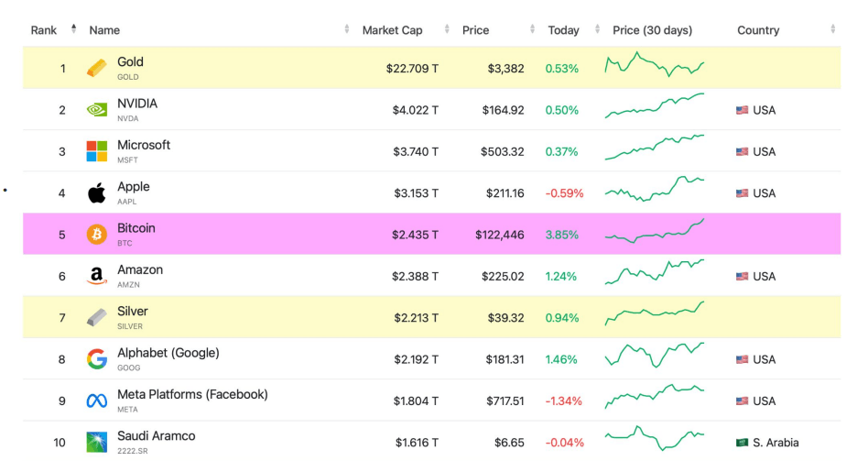This screenshot has width=868, height=461.
Task: Sort by Country column header
Action: point(758,30)
